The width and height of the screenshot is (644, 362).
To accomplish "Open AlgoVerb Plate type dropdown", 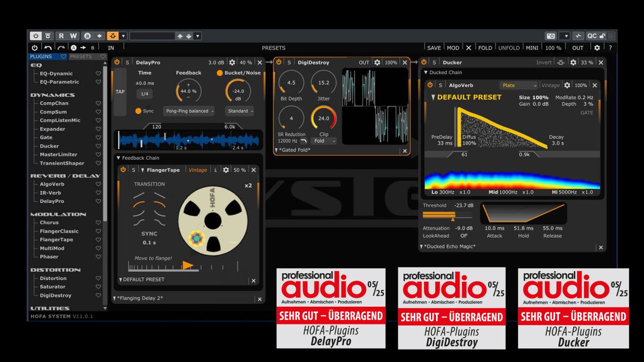I will [x=519, y=85].
